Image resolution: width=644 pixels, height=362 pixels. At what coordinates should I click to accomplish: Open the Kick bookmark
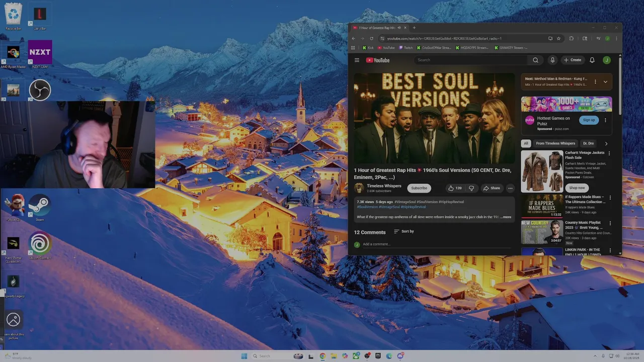[368, 48]
